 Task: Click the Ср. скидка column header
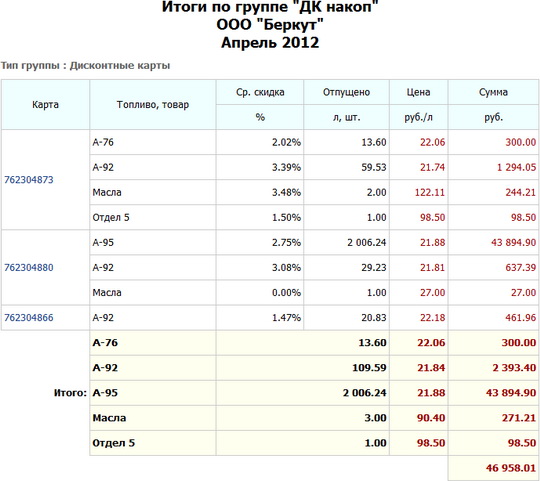260,92
